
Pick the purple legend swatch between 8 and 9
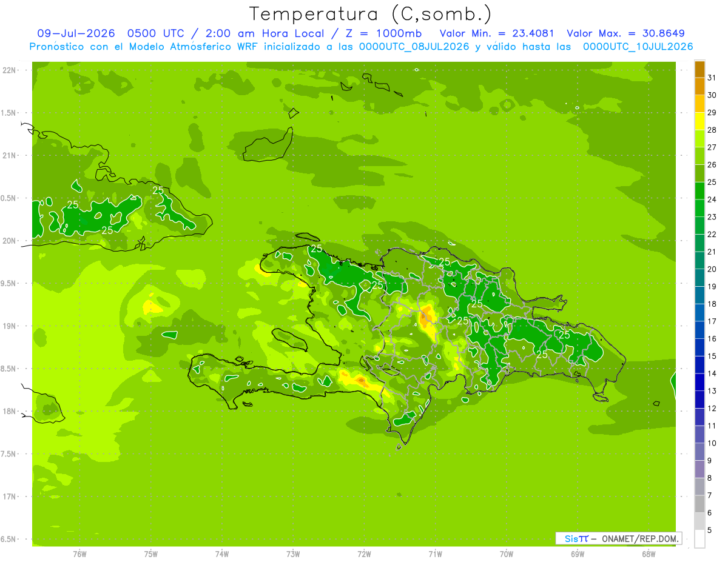click(x=699, y=469)
